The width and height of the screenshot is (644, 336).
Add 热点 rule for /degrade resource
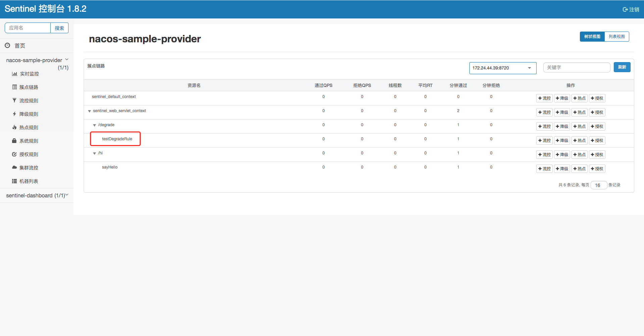[x=579, y=127]
